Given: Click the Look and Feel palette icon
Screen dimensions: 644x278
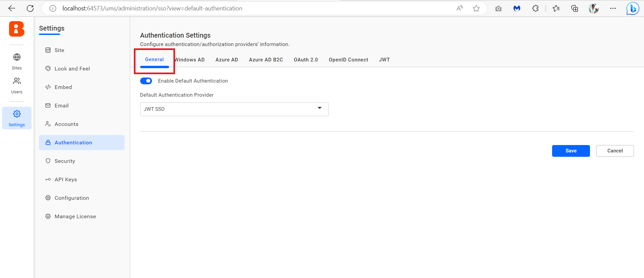Looking at the screenshot, I should click(48, 68).
